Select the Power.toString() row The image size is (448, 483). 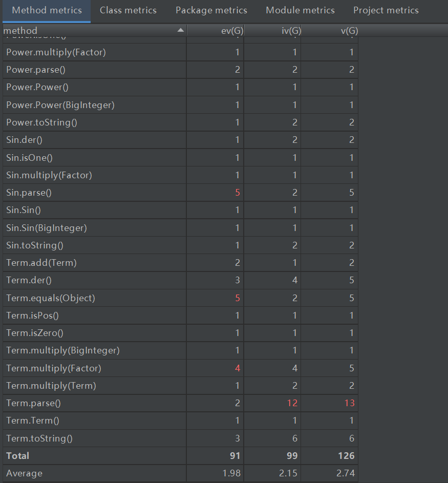[x=180, y=122]
